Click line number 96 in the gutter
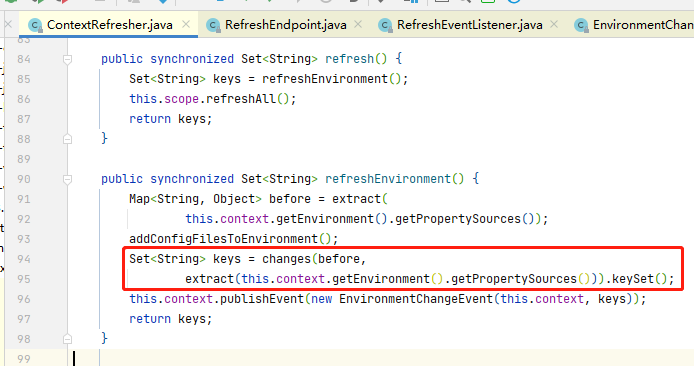 (24, 299)
